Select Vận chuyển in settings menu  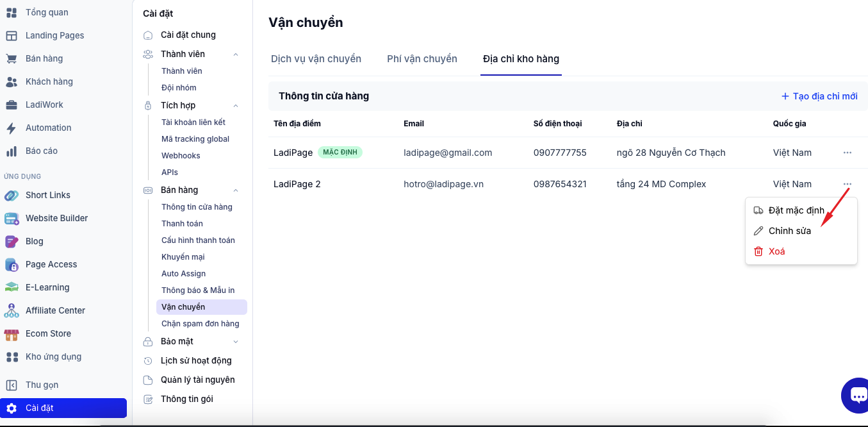click(x=201, y=306)
